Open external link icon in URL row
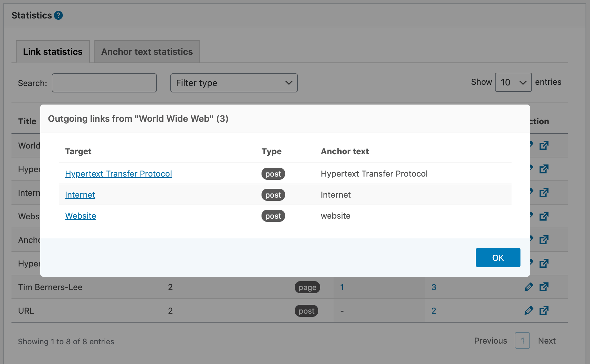Image resolution: width=590 pixels, height=364 pixels. click(x=544, y=310)
